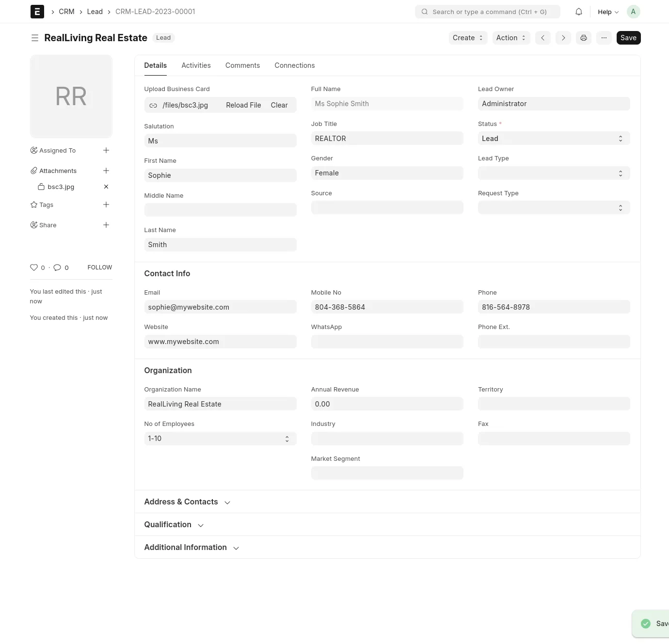Click the First Name field
The height and width of the screenshot is (644, 669).
coord(220,175)
